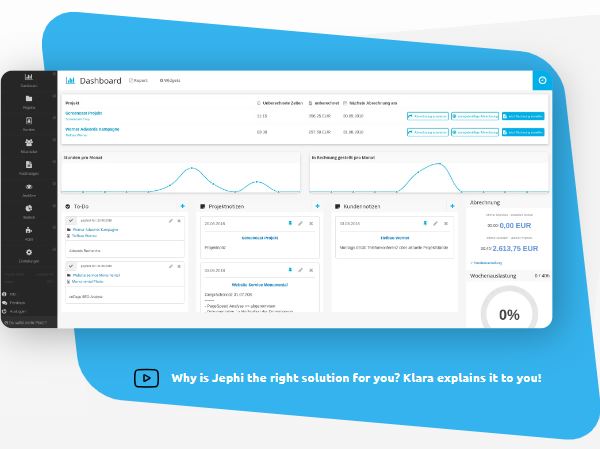Image resolution: width=600 pixels, height=449 pixels.
Task: Click the 2.613,75 EUR amount under Abrechnung
Action: click(515, 248)
